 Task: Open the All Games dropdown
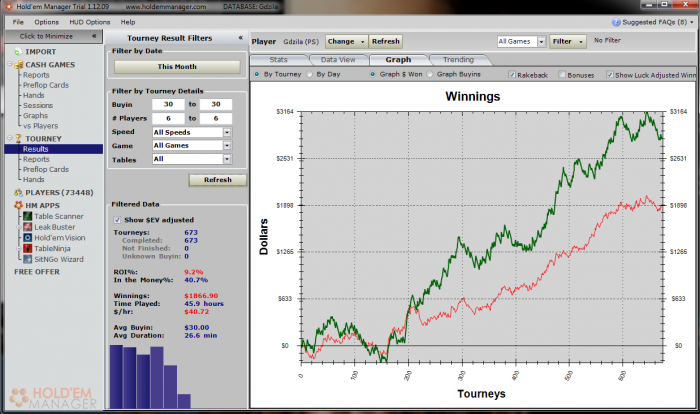coord(542,42)
